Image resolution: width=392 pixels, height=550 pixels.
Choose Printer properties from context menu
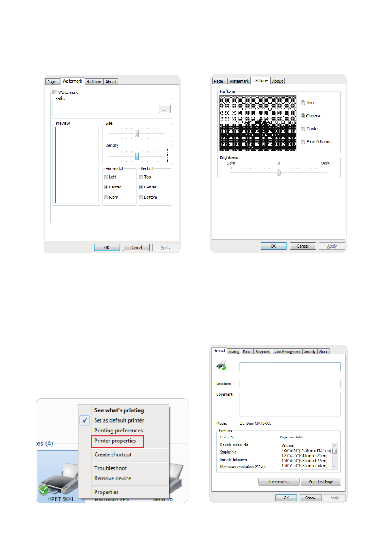pos(115,441)
